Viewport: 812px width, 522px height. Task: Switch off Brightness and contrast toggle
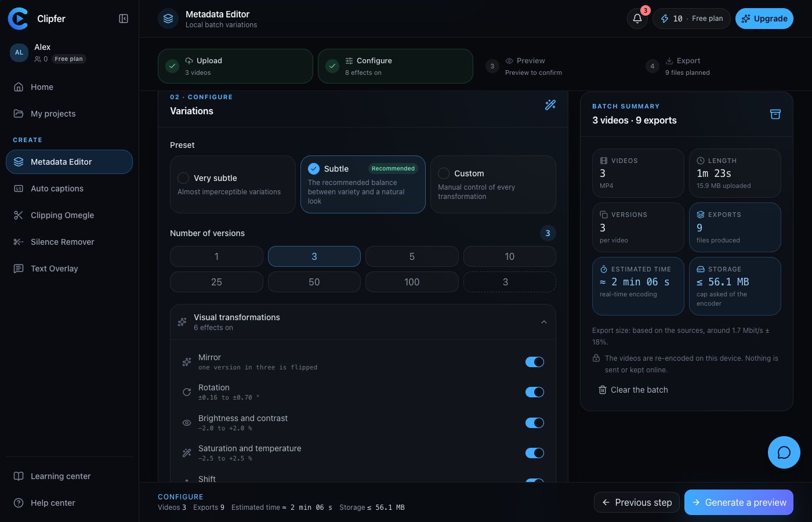click(x=535, y=423)
